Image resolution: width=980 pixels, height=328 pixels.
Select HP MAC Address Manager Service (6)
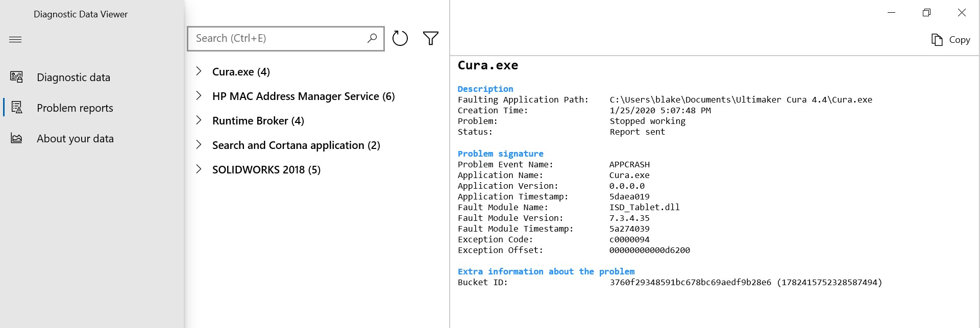304,96
